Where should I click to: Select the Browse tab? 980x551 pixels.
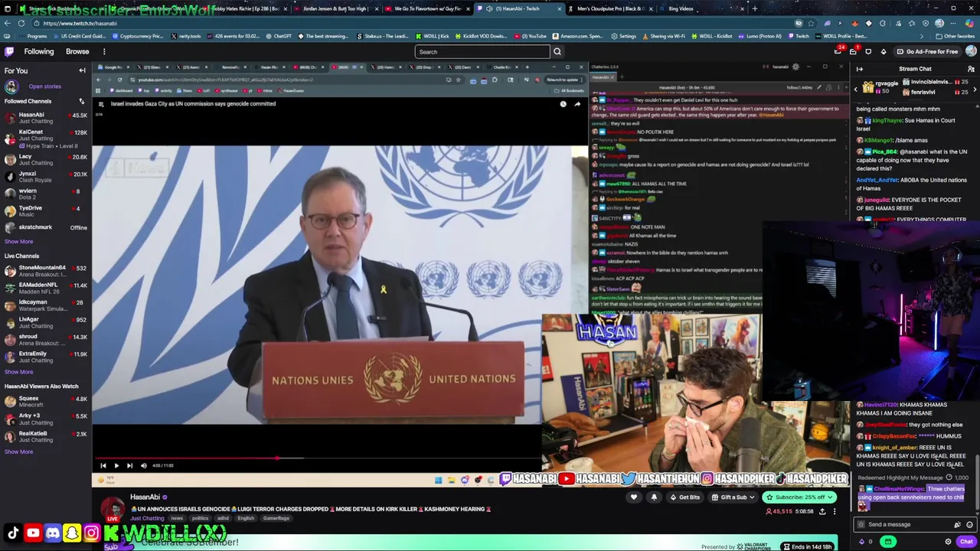tap(77, 51)
